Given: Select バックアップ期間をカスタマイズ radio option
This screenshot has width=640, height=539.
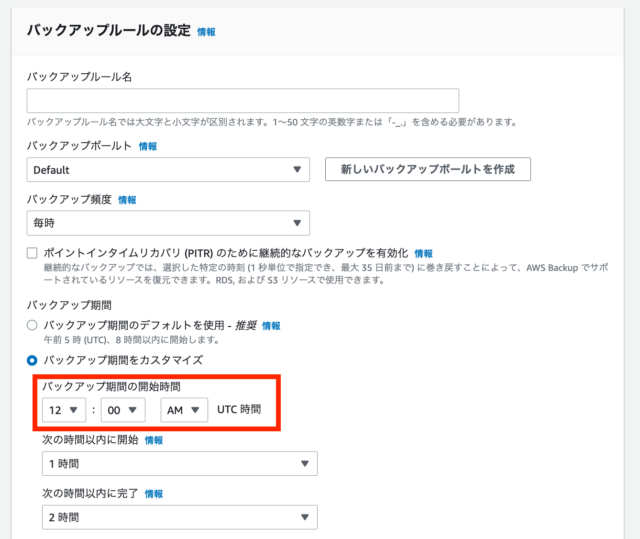Looking at the screenshot, I should [x=32, y=360].
